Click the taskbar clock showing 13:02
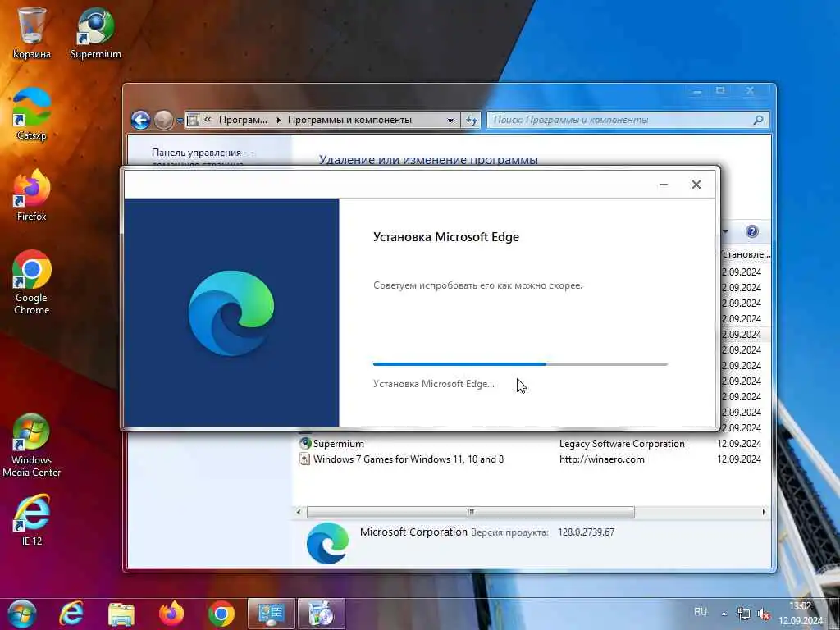 (x=800, y=614)
